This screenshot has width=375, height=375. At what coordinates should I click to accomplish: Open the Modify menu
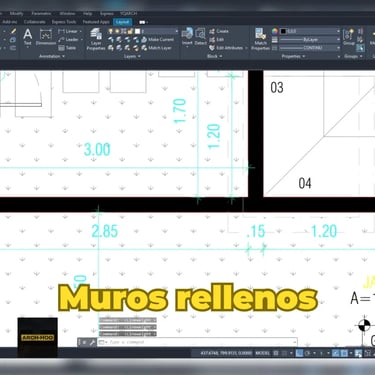pos(16,14)
